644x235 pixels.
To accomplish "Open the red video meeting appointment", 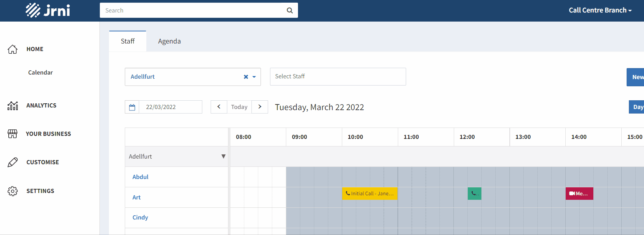I will pos(579,194).
